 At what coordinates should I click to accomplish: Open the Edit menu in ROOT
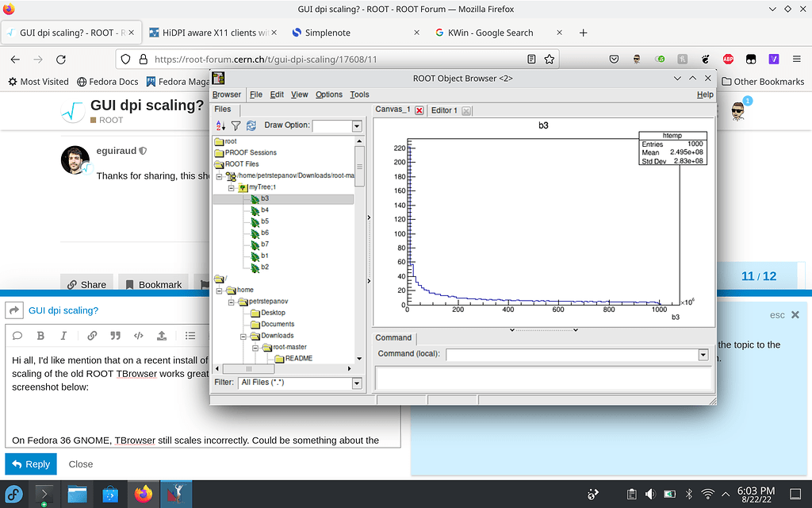click(277, 94)
